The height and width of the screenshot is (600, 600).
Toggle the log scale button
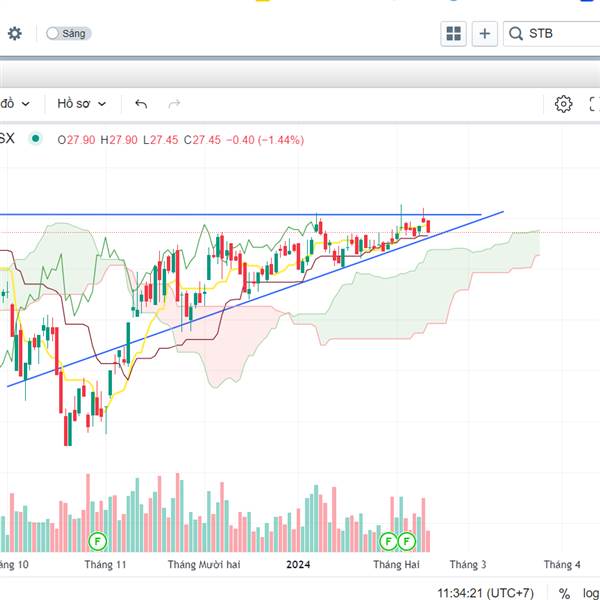tap(591, 593)
